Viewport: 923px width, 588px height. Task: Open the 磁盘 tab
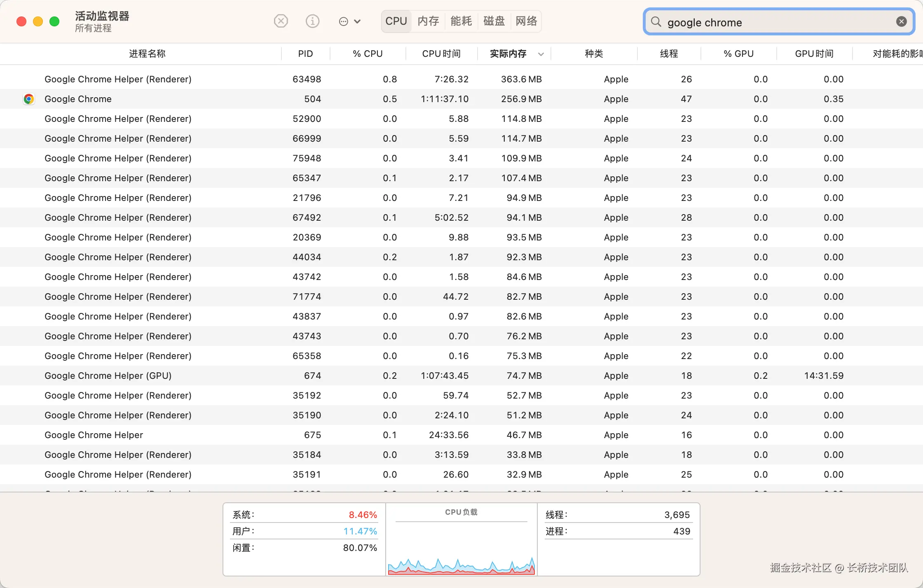[494, 21]
